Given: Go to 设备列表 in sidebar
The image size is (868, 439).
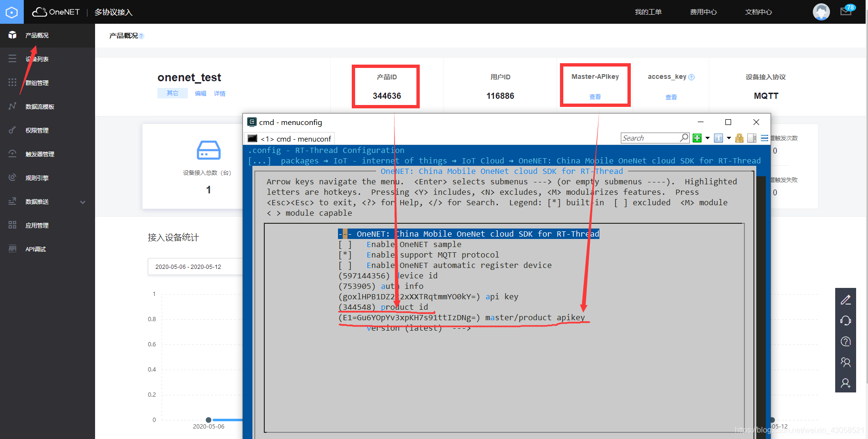Looking at the screenshot, I should (x=37, y=59).
